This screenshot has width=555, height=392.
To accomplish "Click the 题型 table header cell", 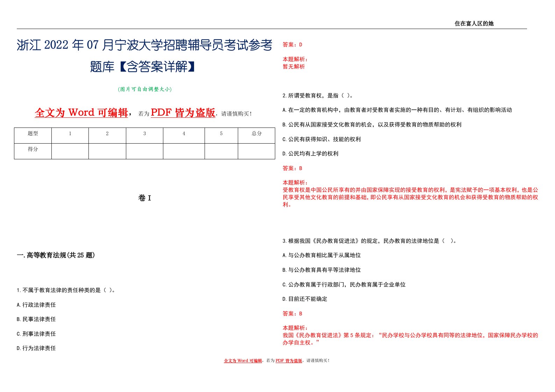I will (33, 136).
